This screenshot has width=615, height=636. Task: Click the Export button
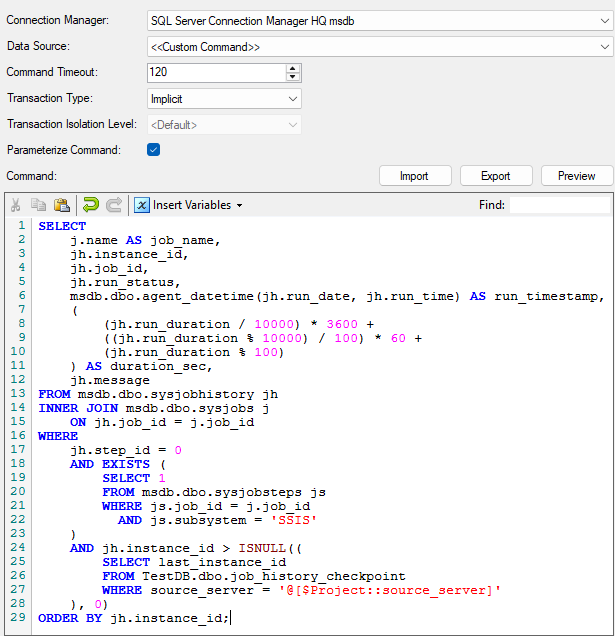[x=496, y=176]
